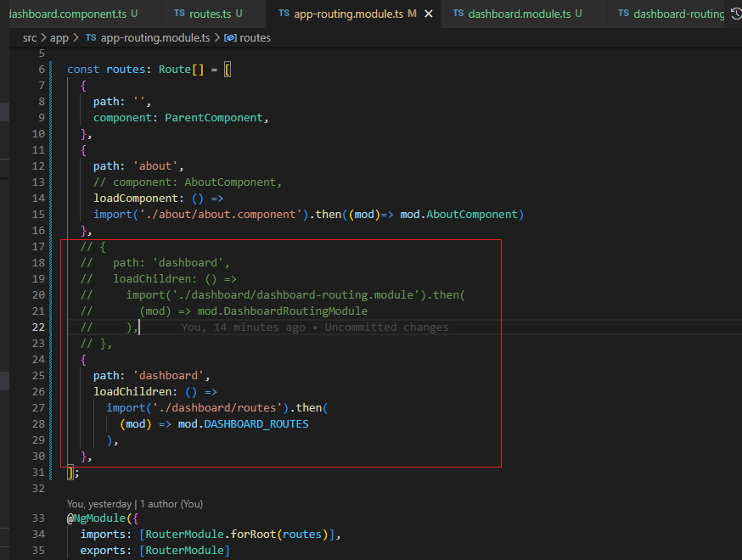This screenshot has height=560, width=742.
Task: Click line number 25 in the gutter
Action: (38, 375)
